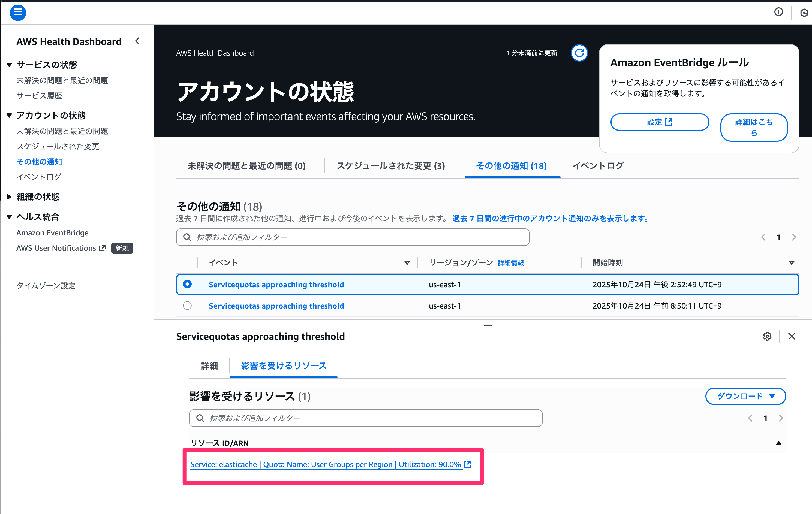812x514 pixels.
Task: Click the refresh icon beside update time
Action: [x=579, y=53]
